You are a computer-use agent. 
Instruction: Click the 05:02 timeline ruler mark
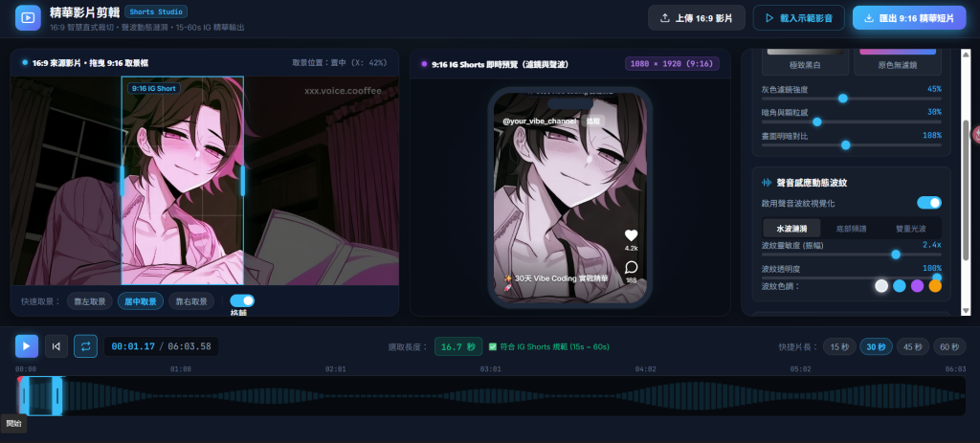coord(801,369)
